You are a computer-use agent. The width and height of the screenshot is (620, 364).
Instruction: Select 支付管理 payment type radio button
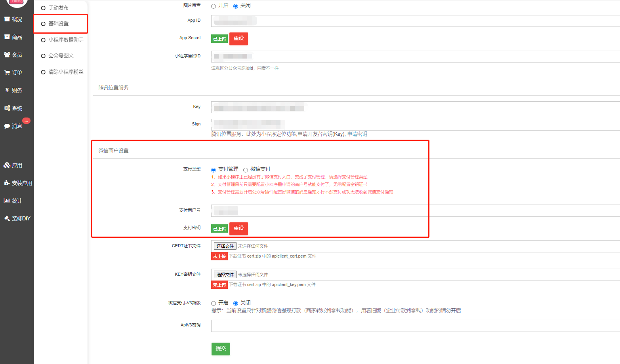tap(214, 170)
